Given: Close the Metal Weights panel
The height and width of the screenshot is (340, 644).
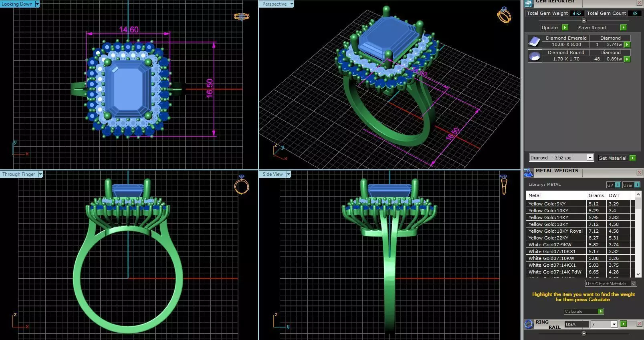Looking at the screenshot, I should (x=639, y=173).
